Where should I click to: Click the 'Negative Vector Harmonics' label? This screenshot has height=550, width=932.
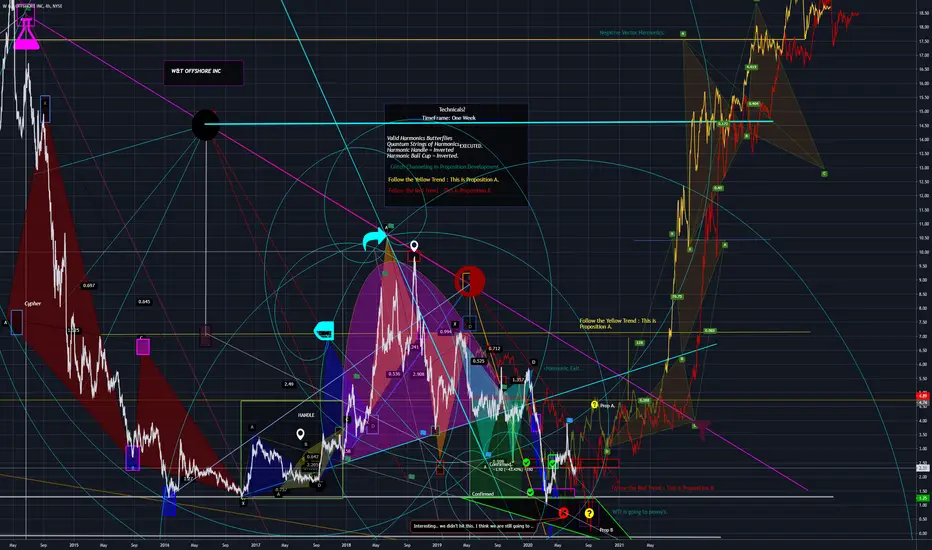point(631,33)
